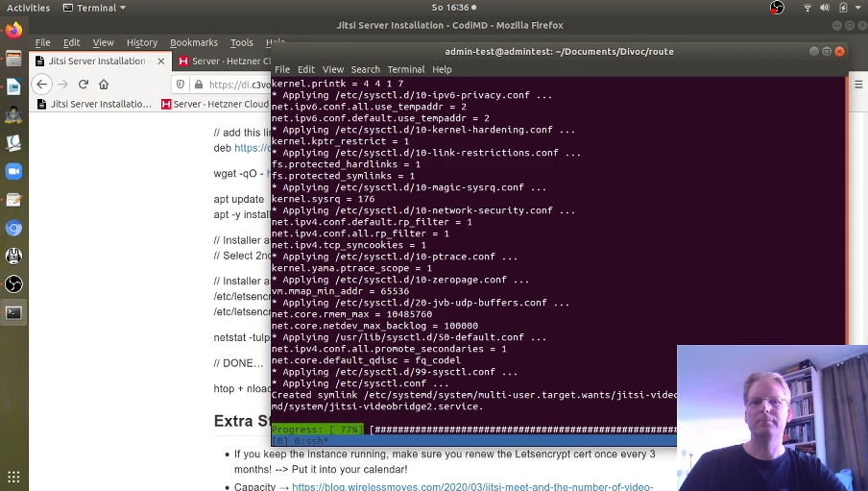868x491 pixels.
Task: Open Activities overview
Action: click(x=28, y=8)
